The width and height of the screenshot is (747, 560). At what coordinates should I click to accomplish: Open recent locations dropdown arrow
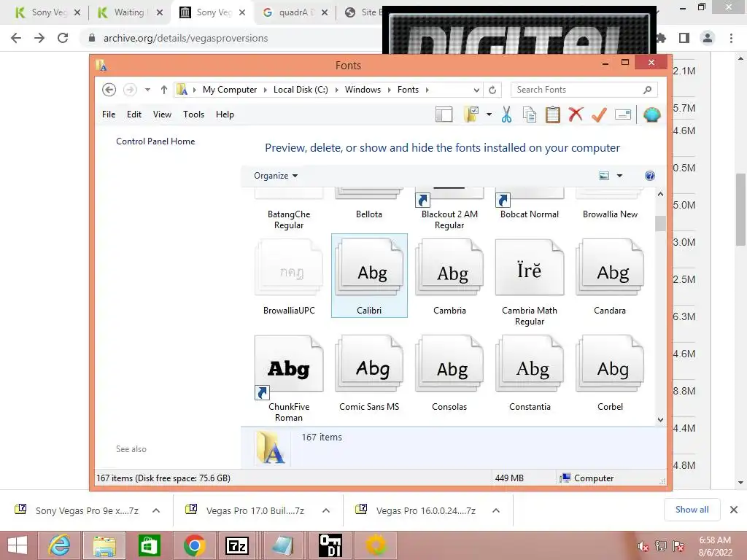point(147,90)
